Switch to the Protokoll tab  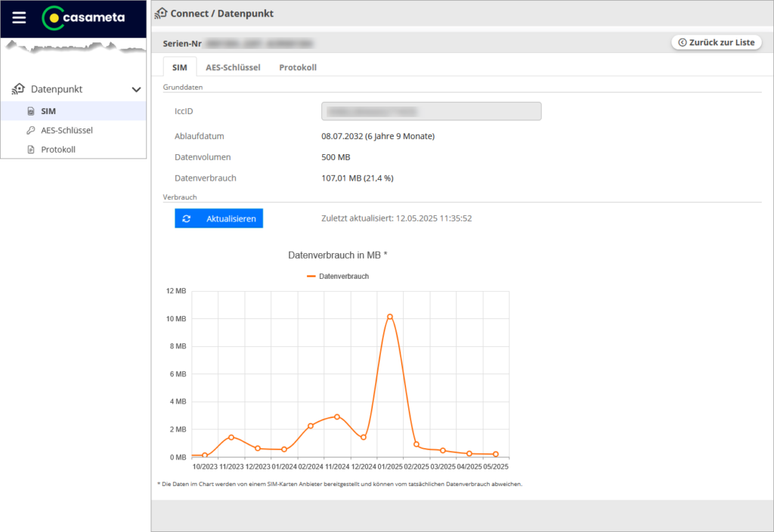pyautogui.click(x=298, y=67)
